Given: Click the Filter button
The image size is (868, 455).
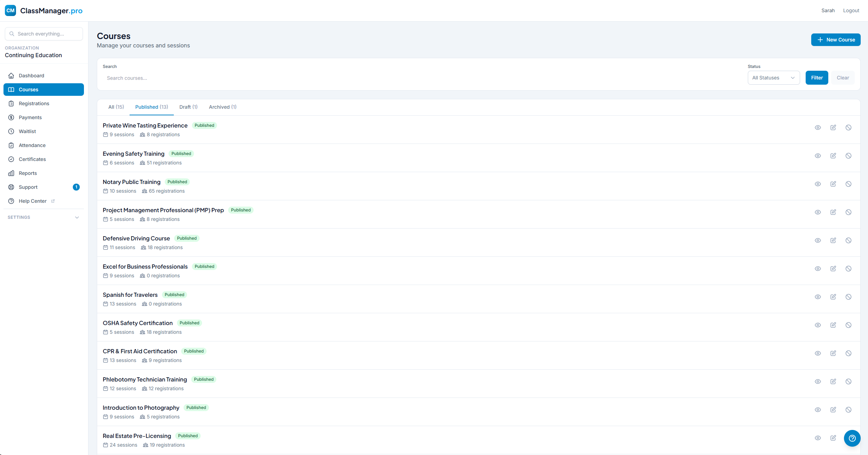Looking at the screenshot, I should click(x=817, y=78).
